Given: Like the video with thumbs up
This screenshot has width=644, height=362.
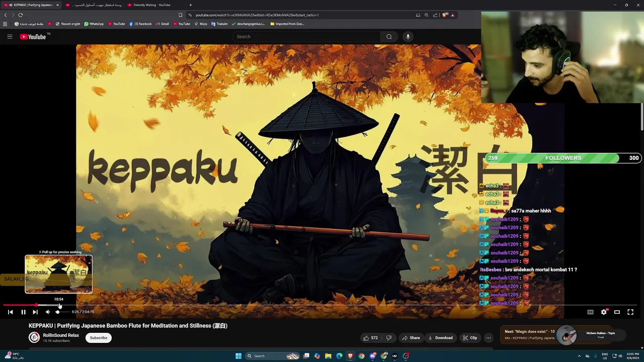Looking at the screenshot, I should click(371, 338).
